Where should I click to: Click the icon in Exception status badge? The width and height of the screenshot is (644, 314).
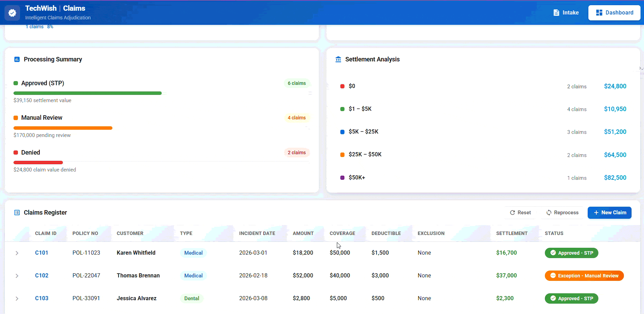(x=553, y=276)
